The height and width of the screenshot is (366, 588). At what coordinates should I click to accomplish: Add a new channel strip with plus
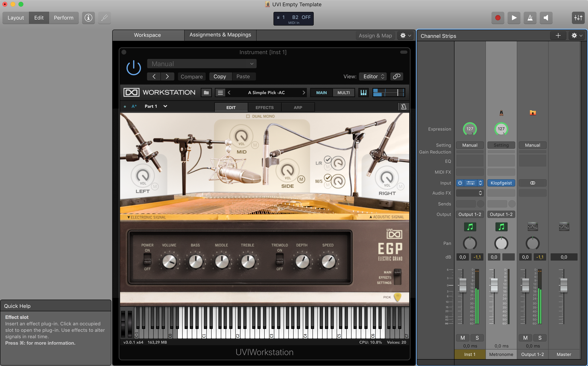click(558, 36)
